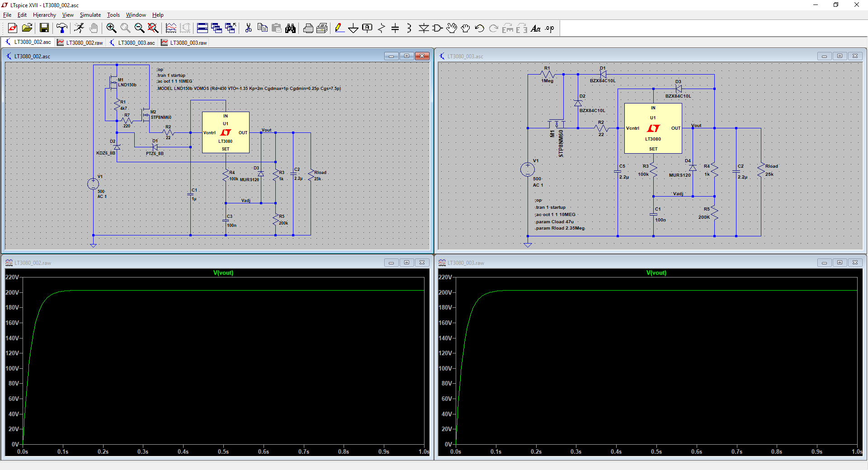Select the Move hand tool
Viewport: 868px width, 470px height.
point(452,28)
